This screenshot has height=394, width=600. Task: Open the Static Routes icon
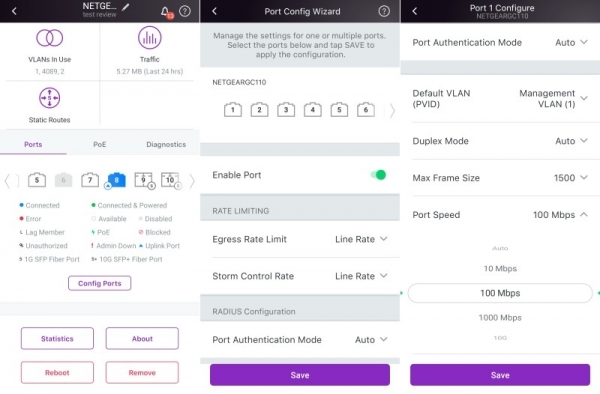coord(49,98)
